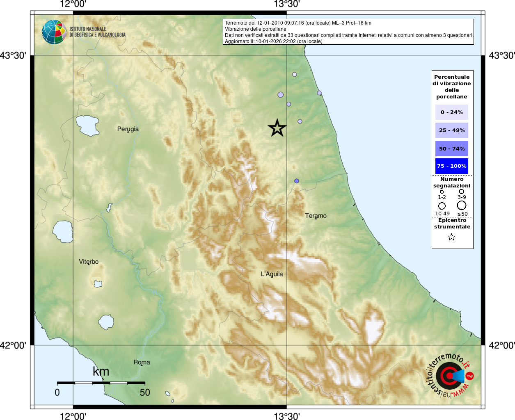Image resolution: width=515 pixels, height=420 pixels.
Task: Click the 'Numero segnalazioni' legend heading
Action: point(452,183)
